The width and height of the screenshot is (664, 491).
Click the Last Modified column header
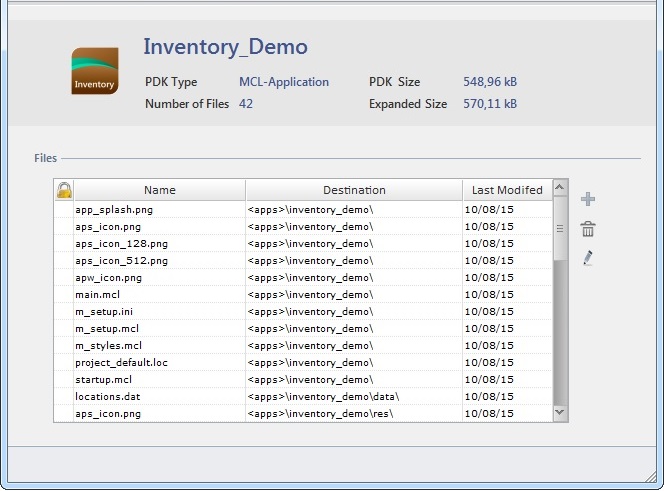(507, 190)
